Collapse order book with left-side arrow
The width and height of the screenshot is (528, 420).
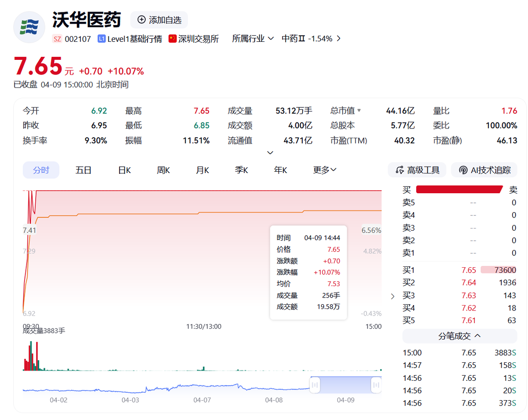pos(393,296)
